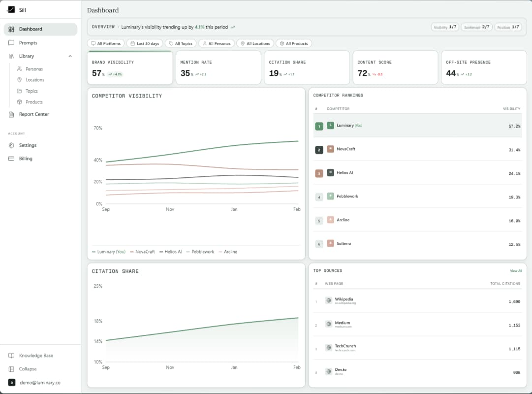Toggle Arcline series in the legend
The height and width of the screenshot is (394, 532).
[228, 252]
